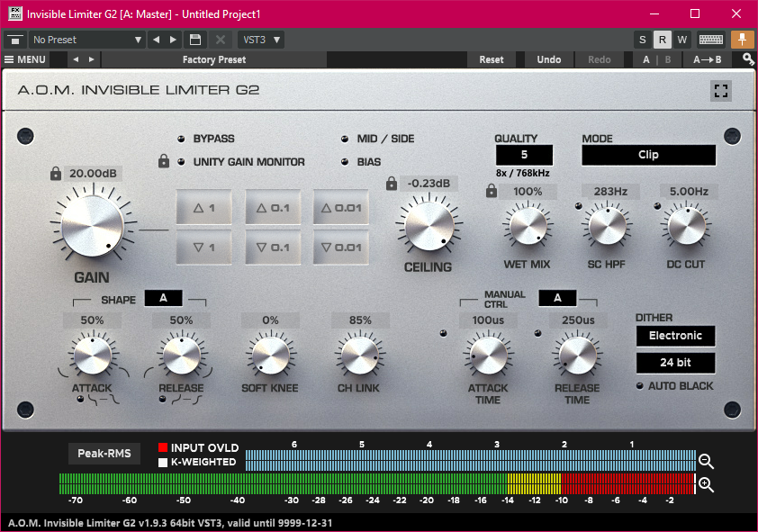This screenshot has width=758, height=532.
Task: Pin the plugin window with orange pin
Action: pyautogui.click(x=742, y=40)
